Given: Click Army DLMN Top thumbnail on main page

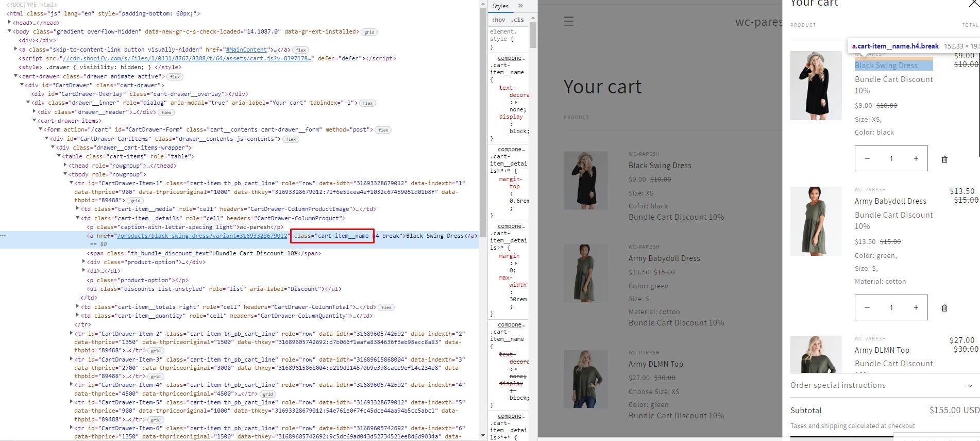Looking at the screenshot, I should point(586,379).
